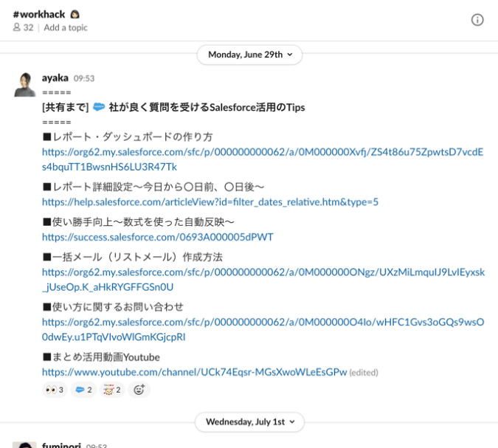The image size is (498, 448).
Task: Click ayaka's profile avatar
Action: [x=24, y=85]
